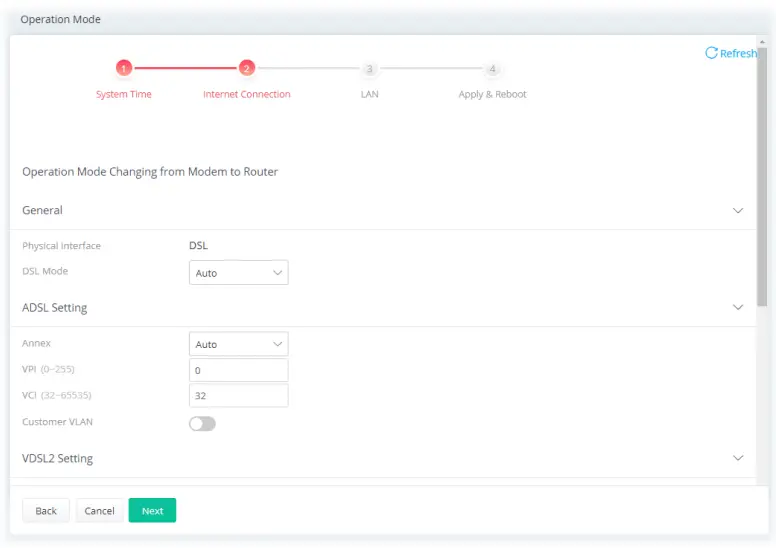Click 'Operation Mode Changing from Modem to Router' text

coord(150,172)
